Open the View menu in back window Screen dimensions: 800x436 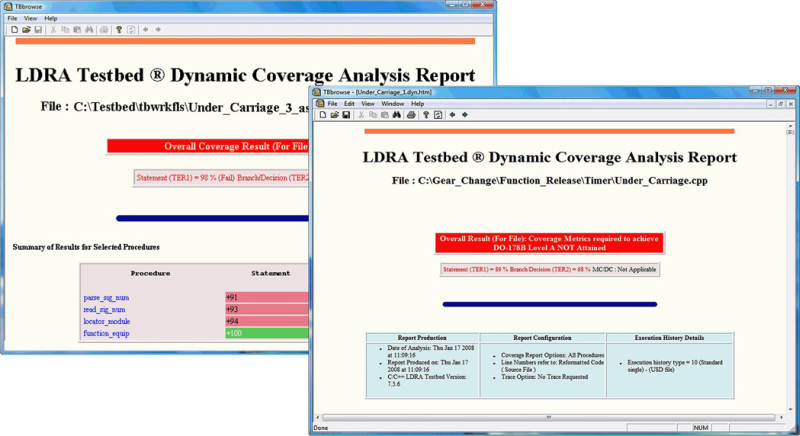31,18
